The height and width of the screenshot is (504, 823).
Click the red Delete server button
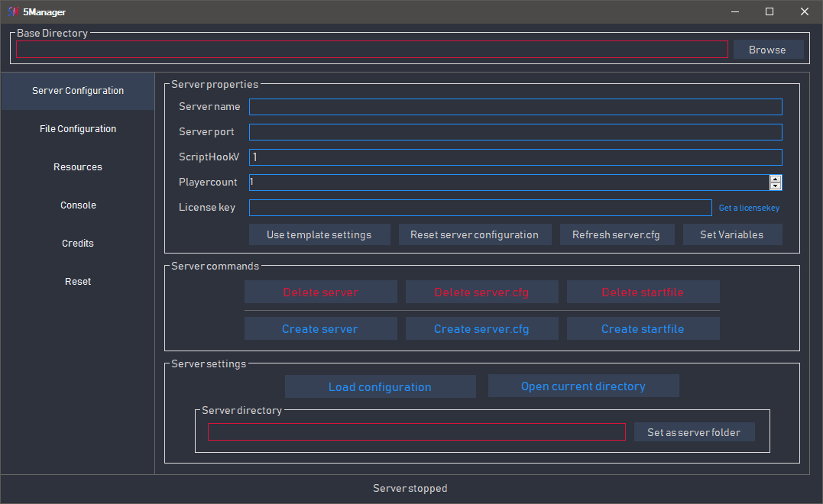[320, 292]
